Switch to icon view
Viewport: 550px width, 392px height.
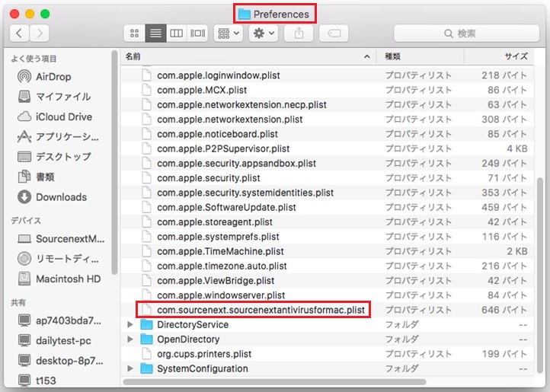[134, 33]
